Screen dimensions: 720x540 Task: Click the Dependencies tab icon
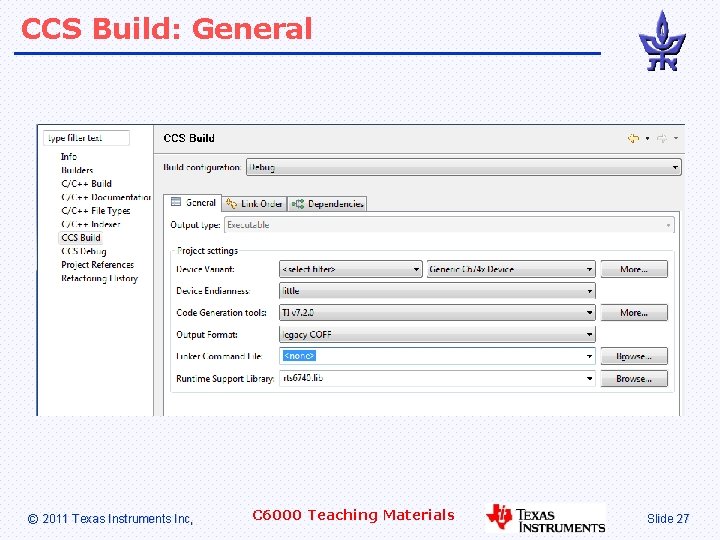298,204
